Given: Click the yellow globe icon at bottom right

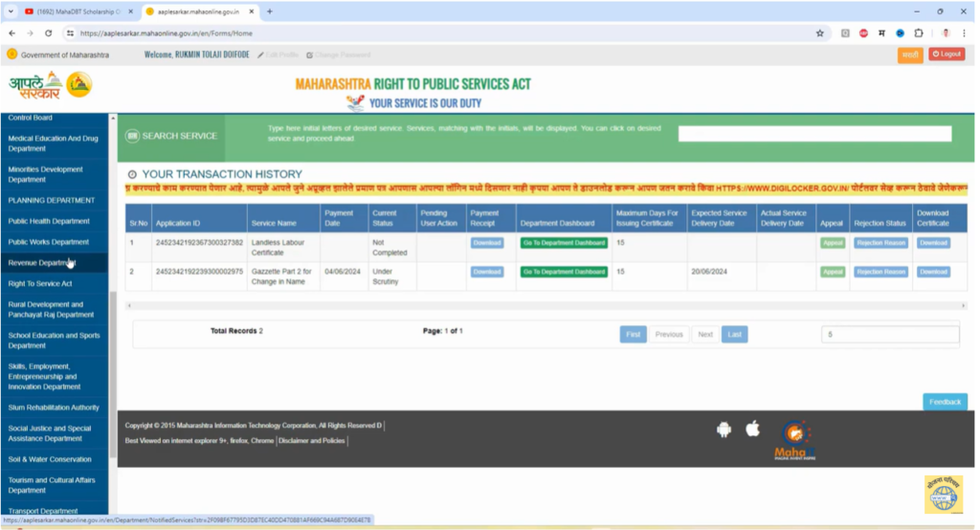Looking at the screenshot, I should pyautogui.click(x=943, y=495).
